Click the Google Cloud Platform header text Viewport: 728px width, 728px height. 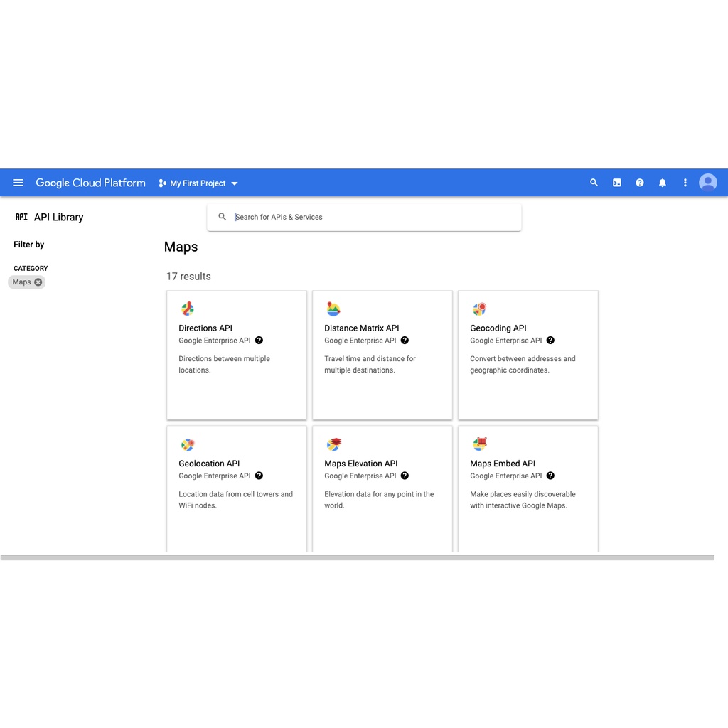[x=90, y=183]
